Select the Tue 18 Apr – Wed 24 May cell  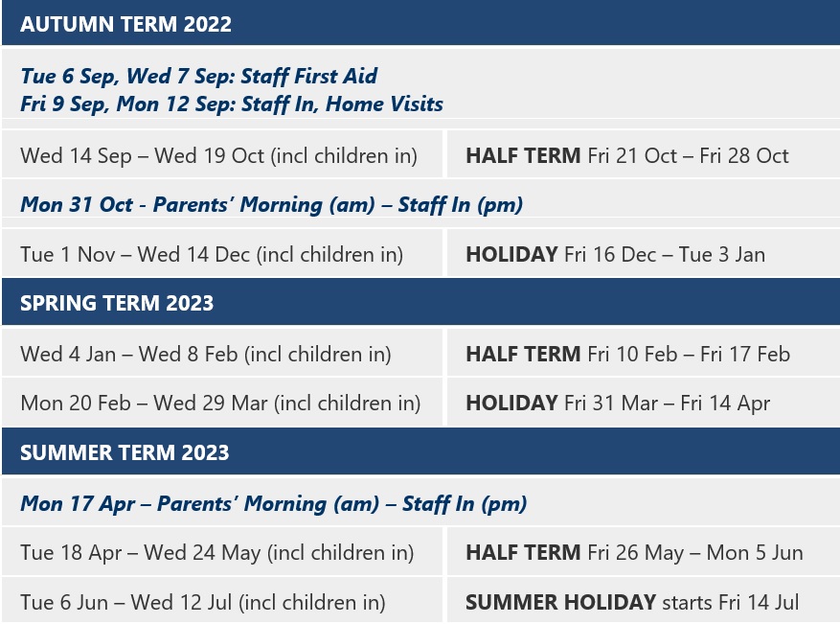(x=216, y=553)
